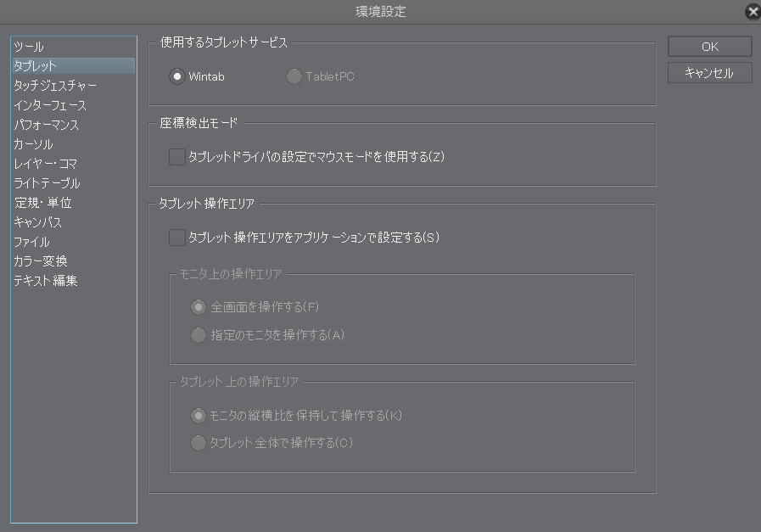Select レイヤー・コマ in the category list
Viewport: 761px width, 532px height.
46,164
